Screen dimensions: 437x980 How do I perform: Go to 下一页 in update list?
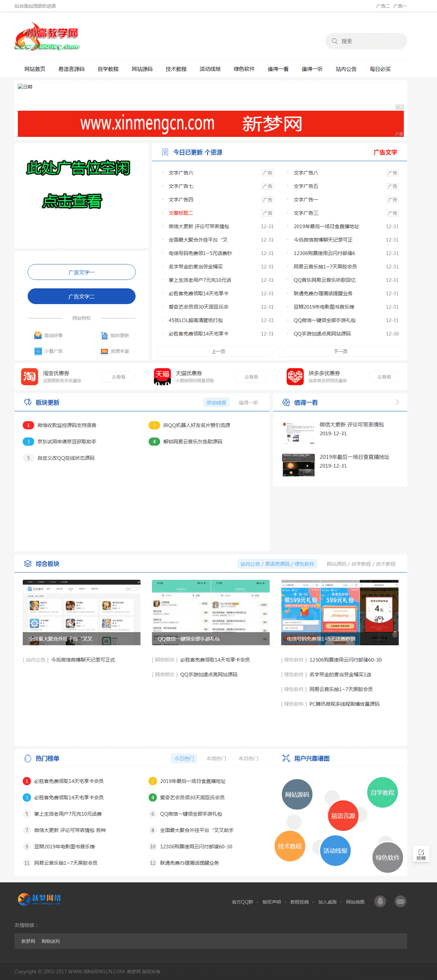(x=340, y=351)
